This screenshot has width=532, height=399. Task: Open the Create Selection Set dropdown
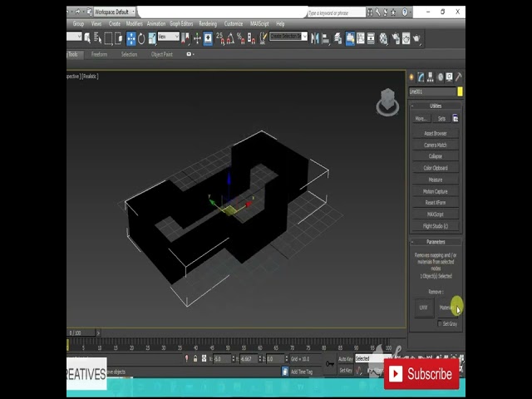(x=288, y=37)
